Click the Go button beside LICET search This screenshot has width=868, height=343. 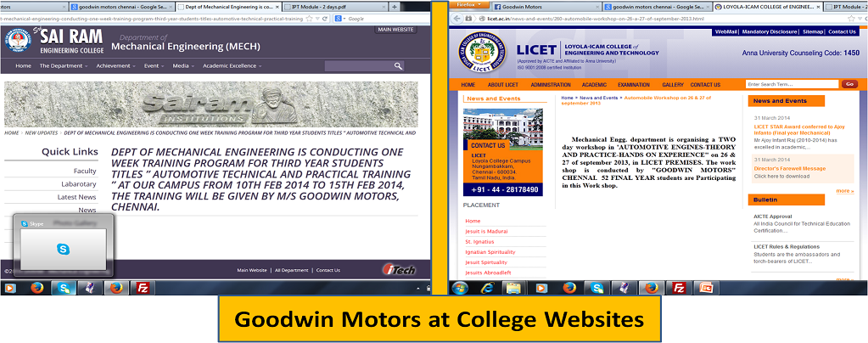848,84
